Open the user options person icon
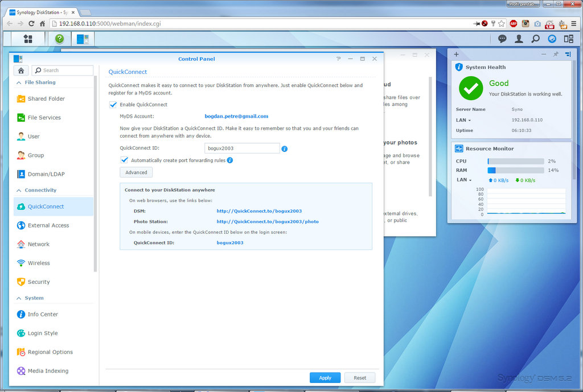 [x=519, y=39]
